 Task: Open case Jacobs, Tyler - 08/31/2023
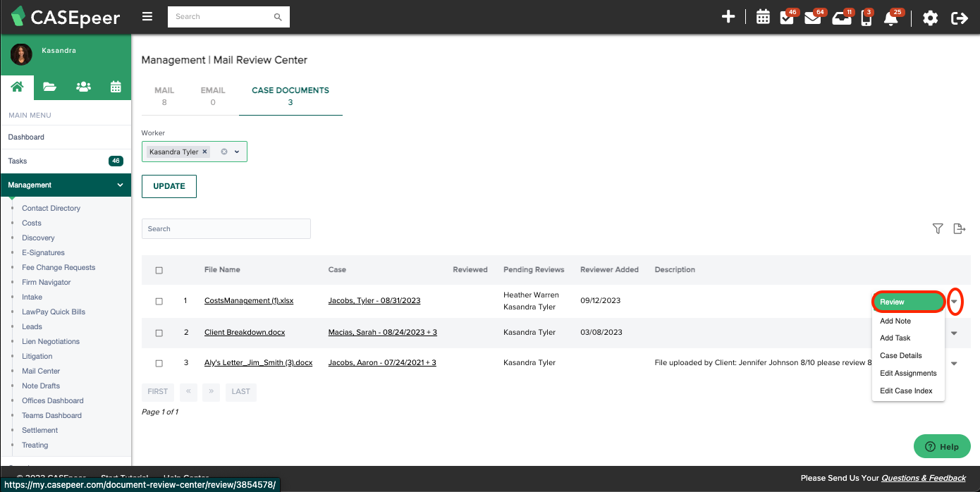tap(374, 301)
